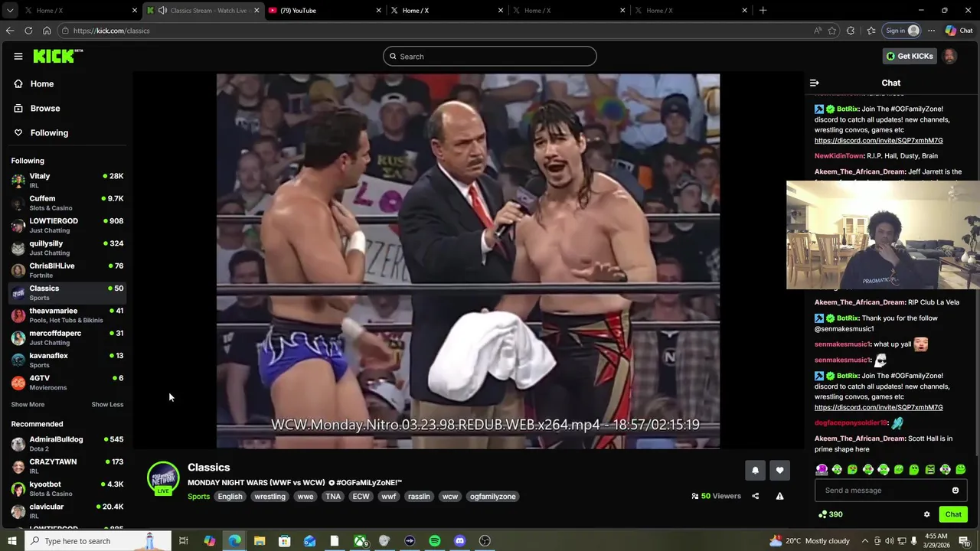980x551 pixels.
Task: Follow the channel with the heart icon
Action: [779, 471]
